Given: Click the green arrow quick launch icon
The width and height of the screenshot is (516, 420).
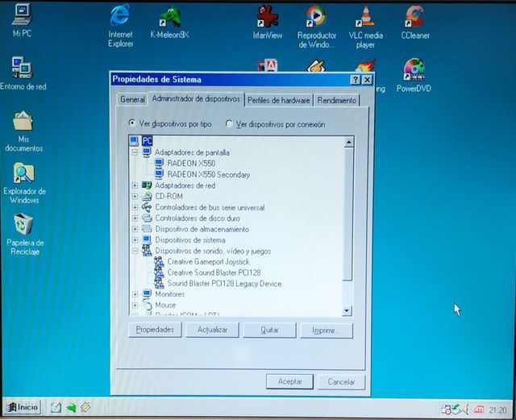Looking at the screenshot, I should coord(71,408).
